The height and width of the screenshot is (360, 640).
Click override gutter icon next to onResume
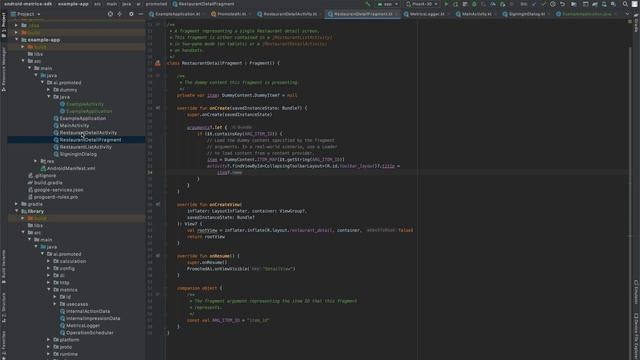pos(158,256)
